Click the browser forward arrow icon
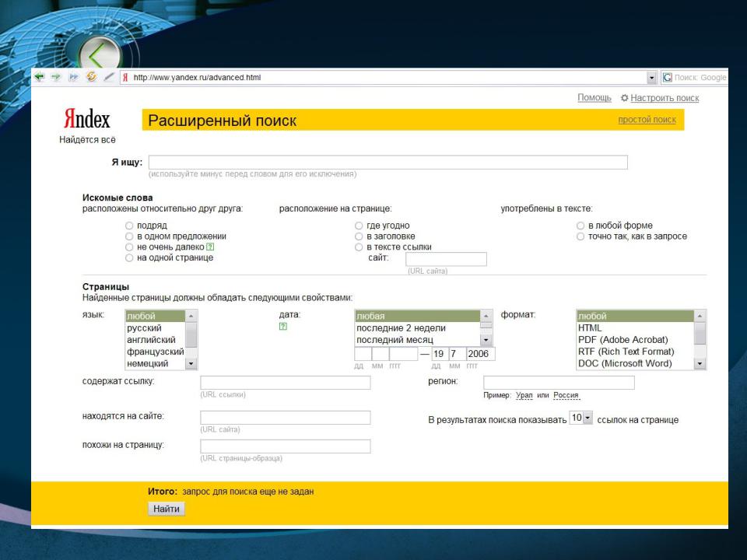The width and height of the screenshot is (747, 560). (56, 77)
